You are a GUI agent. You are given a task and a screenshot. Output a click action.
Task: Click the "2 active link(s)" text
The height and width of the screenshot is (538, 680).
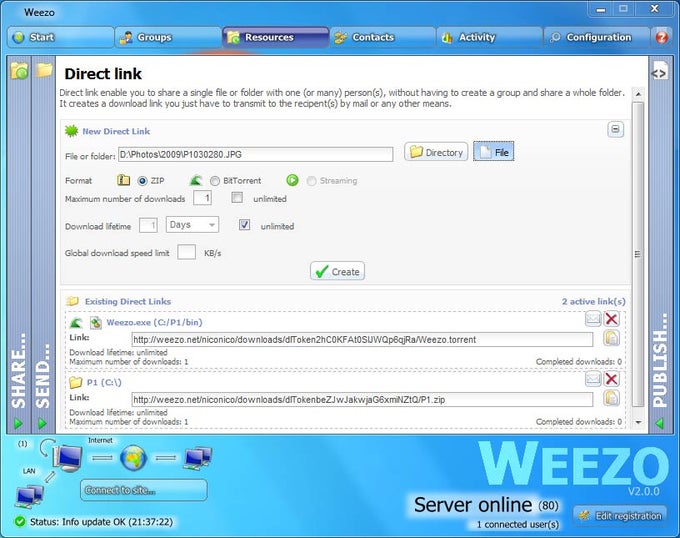pyautogui.click(x=594, y=301)
